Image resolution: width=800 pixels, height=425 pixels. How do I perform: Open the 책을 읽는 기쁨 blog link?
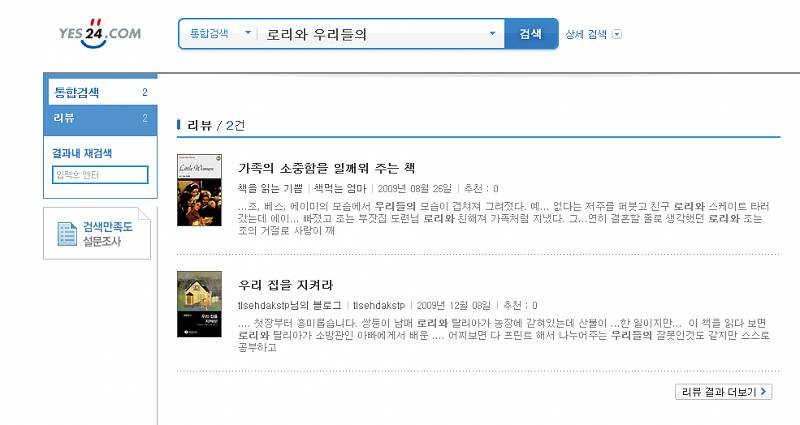click(270, 189)
